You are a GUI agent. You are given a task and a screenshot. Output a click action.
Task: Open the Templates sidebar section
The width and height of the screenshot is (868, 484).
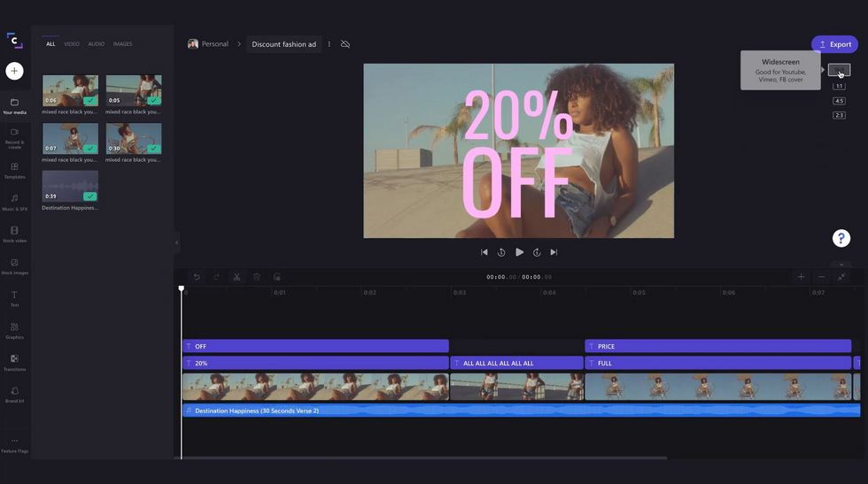(14, 171)
